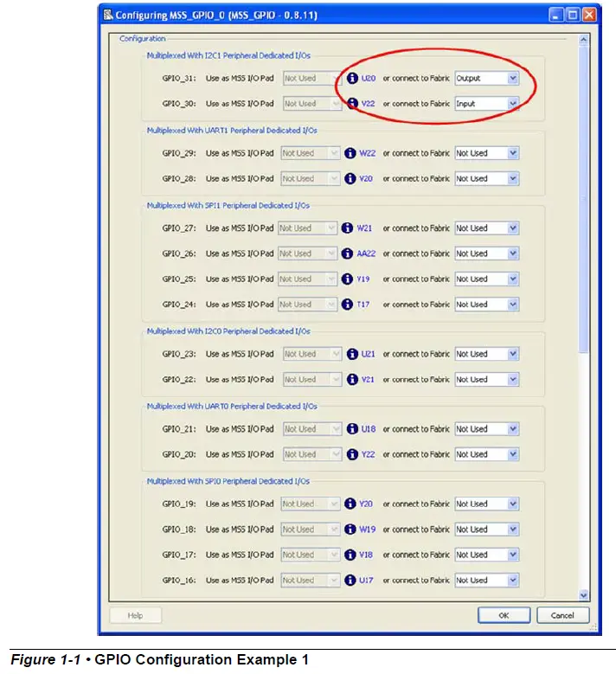Open GPIO_31 MSS I/O Pad dropdown

(x=312, y=78)
